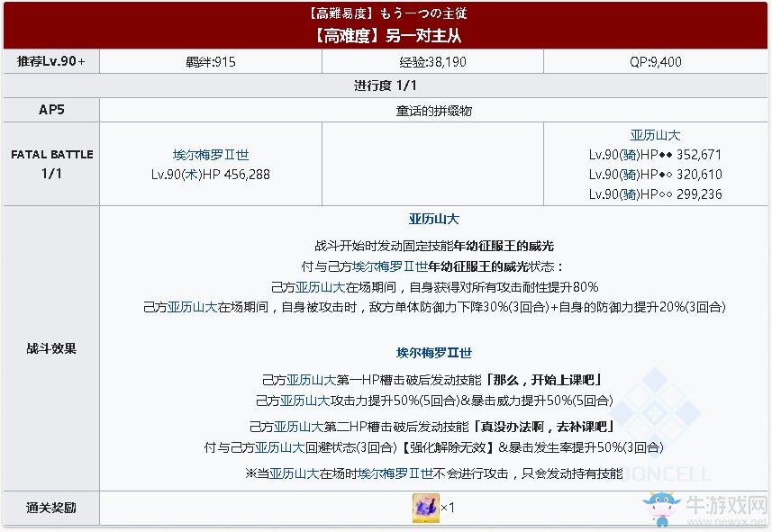Click the 推荐Lv.90+ cell
The width and height of the screenshot is (772, 532).
51,61
